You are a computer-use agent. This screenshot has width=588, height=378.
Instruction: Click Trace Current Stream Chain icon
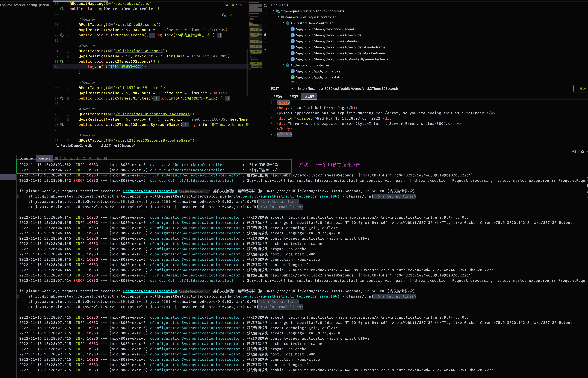coord(105,159)
